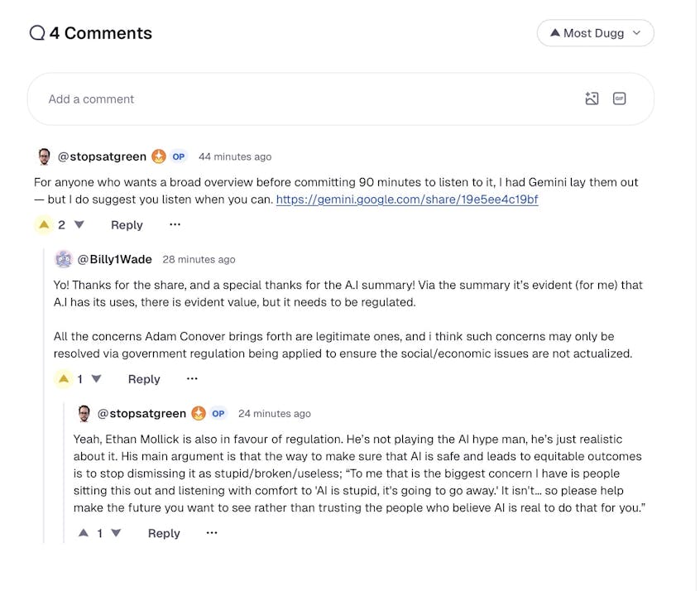
Task: Click the GIF icon in comment box
Action: [619, 99]
